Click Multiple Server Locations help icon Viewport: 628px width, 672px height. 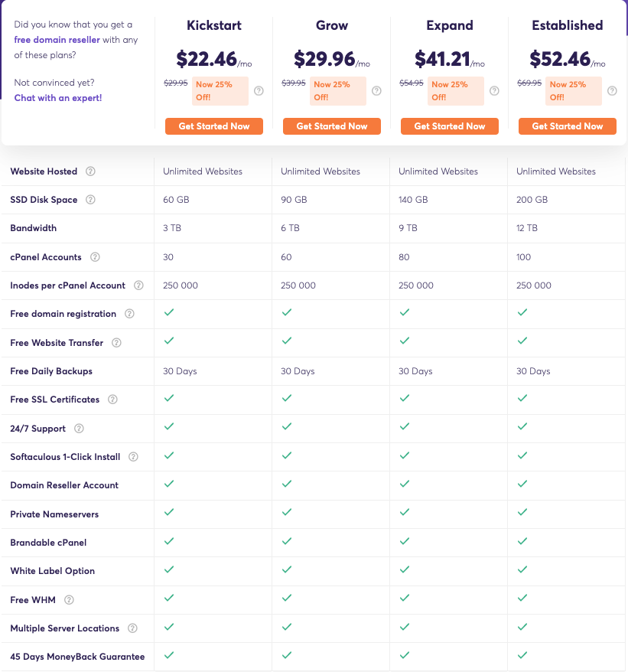tap(133, 628)
